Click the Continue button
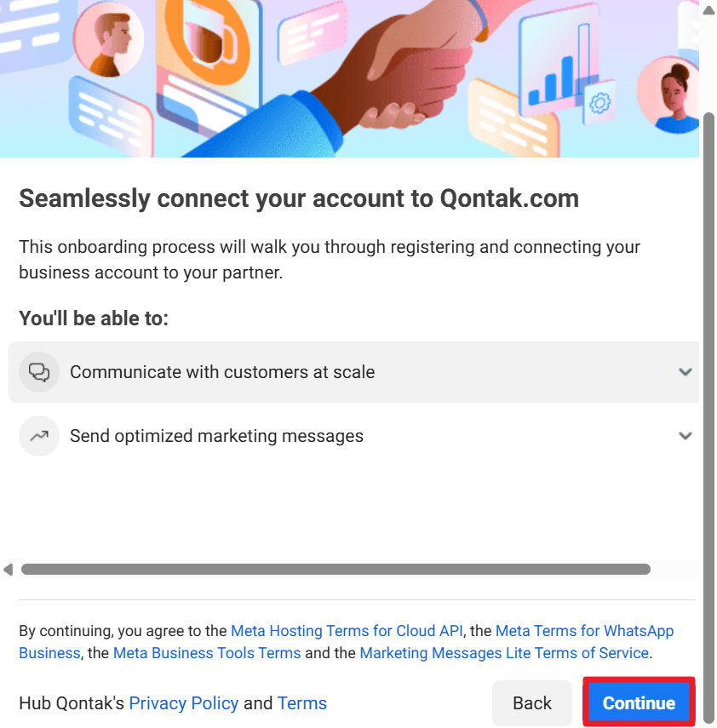The height and width of the screenshot is (728, 717). pyautogui.click(x=639, y=703)
